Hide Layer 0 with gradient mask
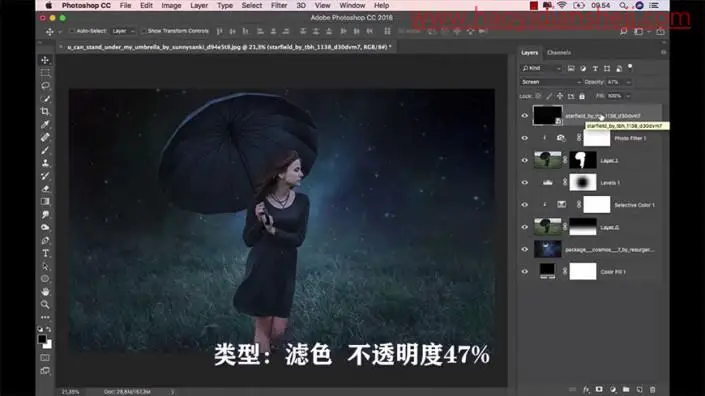Screen dimensions: 705x396 click(x=525, y=227)
